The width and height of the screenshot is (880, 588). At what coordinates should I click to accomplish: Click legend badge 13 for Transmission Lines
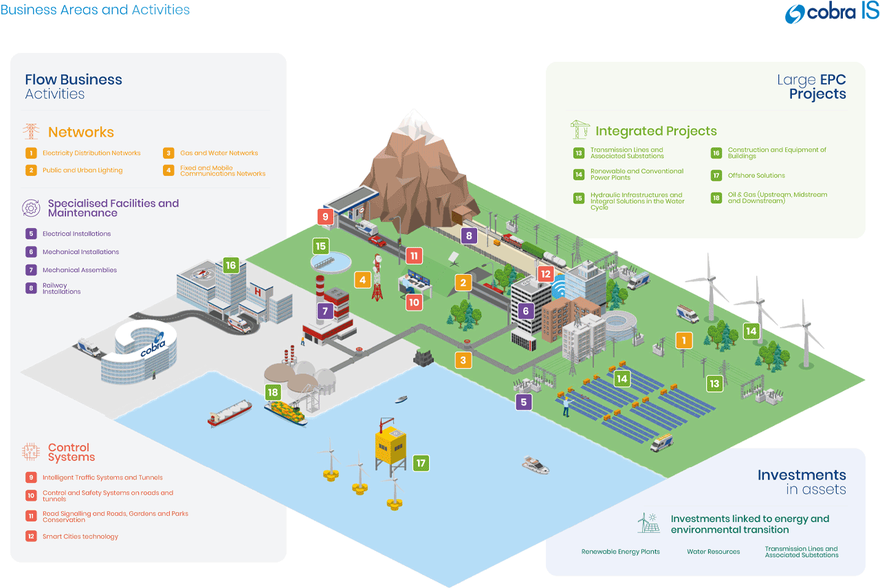(578, 153)
